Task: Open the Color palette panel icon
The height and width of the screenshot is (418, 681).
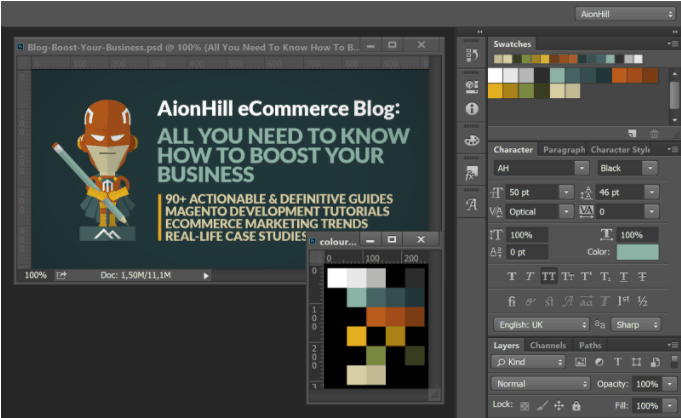Action: (x=472, y=140)
